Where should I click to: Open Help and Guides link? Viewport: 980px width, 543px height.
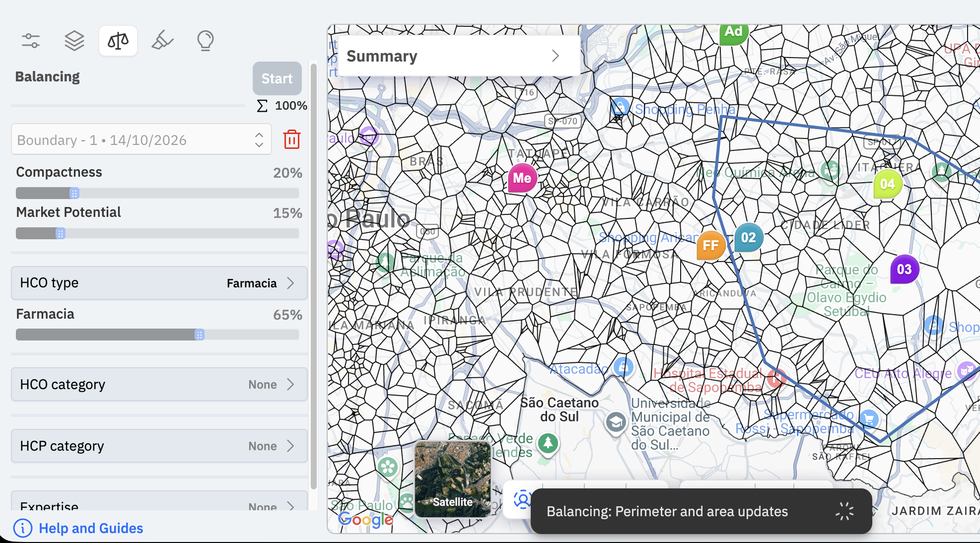(x=91, y=528)
